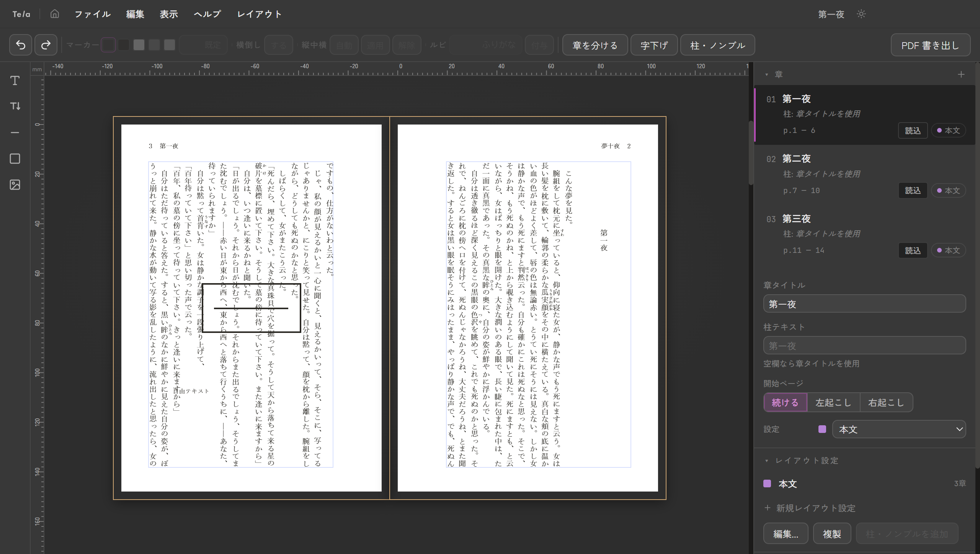Select the 本文 layout preset row
This screenshot has width=980, height=554.
[x=864, y=484]
